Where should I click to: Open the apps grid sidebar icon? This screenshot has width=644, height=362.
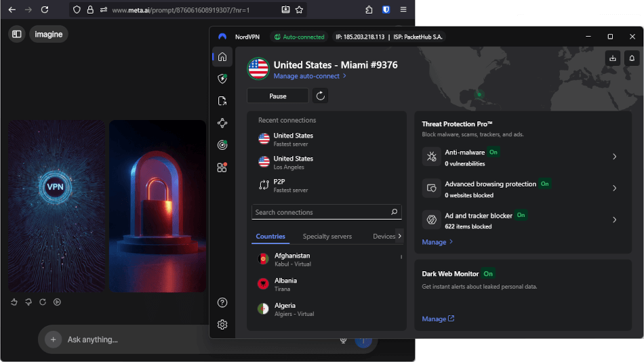[x=222, y=167]
